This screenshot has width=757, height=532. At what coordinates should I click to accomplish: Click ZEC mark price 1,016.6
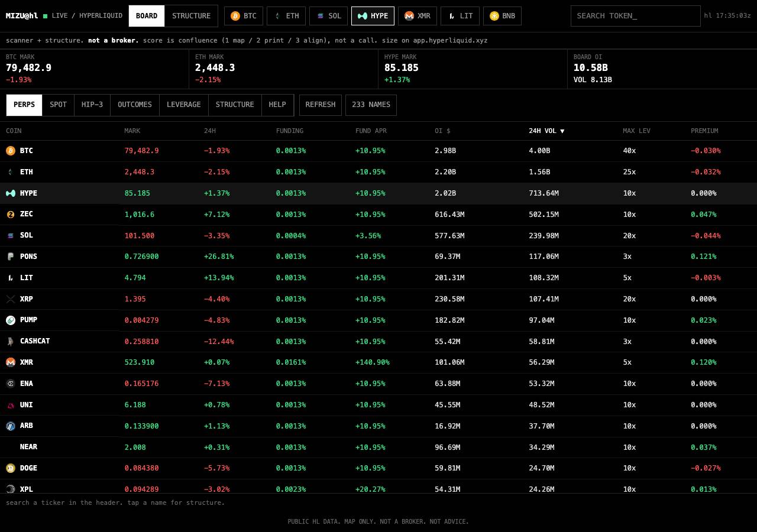(140, 215)
